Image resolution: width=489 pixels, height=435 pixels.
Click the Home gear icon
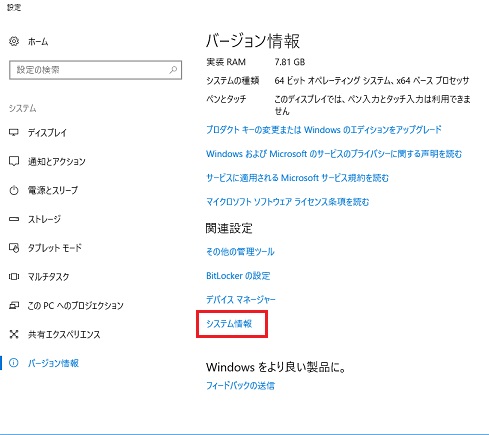coord(14,41)
